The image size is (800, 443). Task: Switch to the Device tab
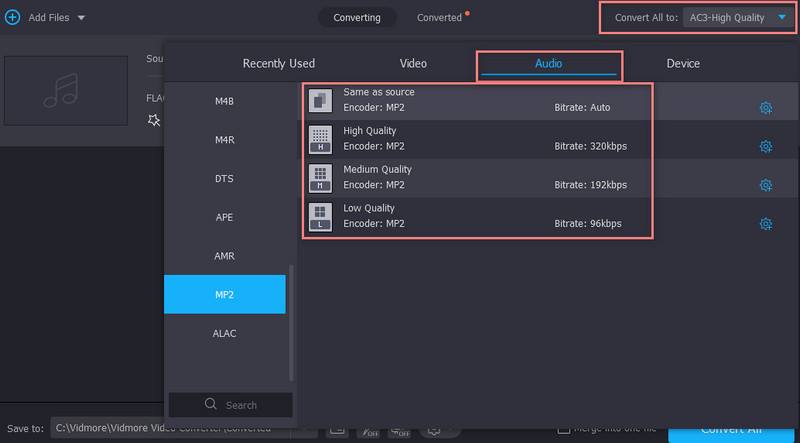(x=683, y=64)
